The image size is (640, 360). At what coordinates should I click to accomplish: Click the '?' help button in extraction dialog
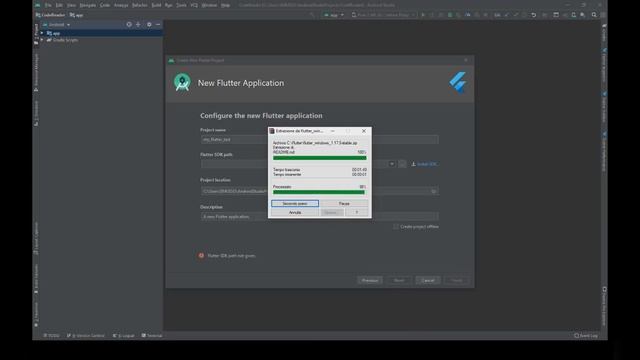click(356, 213)
